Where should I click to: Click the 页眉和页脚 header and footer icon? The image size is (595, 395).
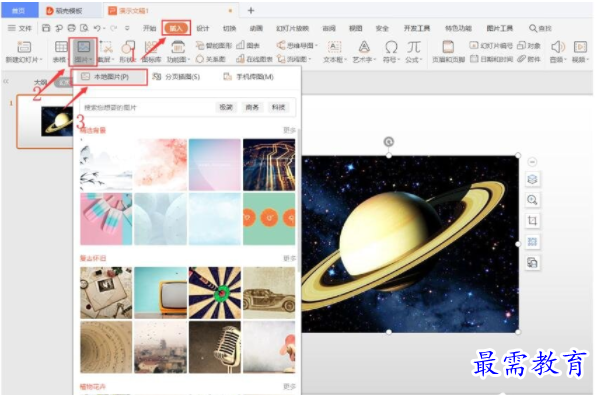tap(448, 47)
